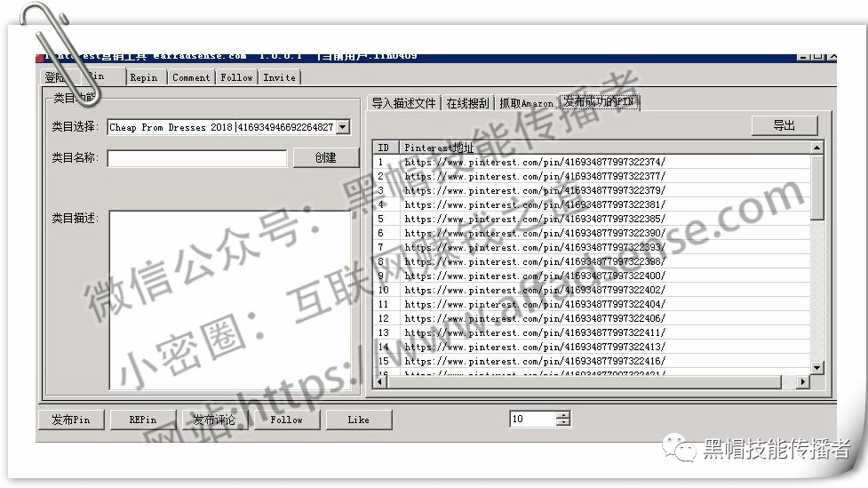Image resolution: width=868 pixels, height=488 pixels.
Task: Decrease the count with spinner down arrow
Action: click(x=563, y=422)
